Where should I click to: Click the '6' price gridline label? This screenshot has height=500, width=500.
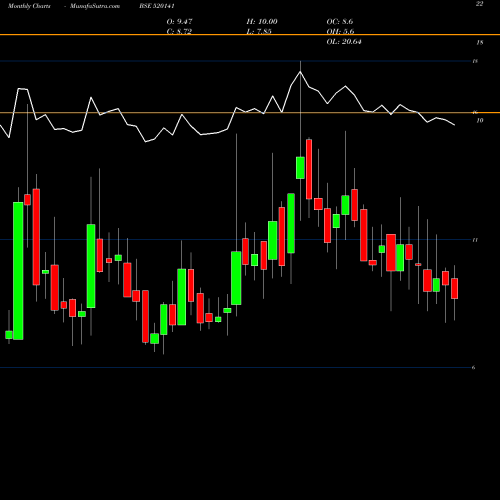pos(474,368)
